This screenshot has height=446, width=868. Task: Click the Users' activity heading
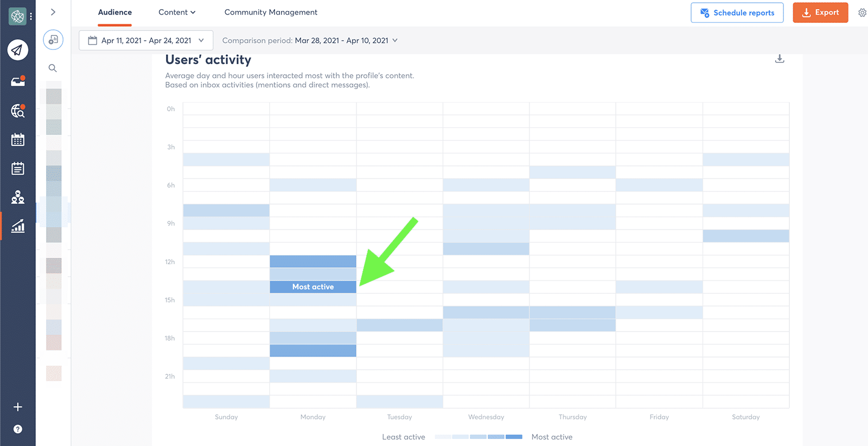[208, 60]
